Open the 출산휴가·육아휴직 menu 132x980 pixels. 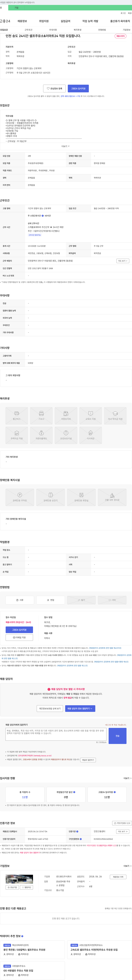(120, 21)
